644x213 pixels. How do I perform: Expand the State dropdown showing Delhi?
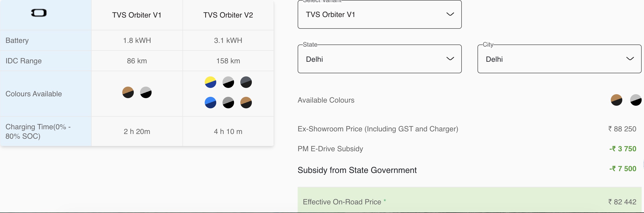click(379, 59)
